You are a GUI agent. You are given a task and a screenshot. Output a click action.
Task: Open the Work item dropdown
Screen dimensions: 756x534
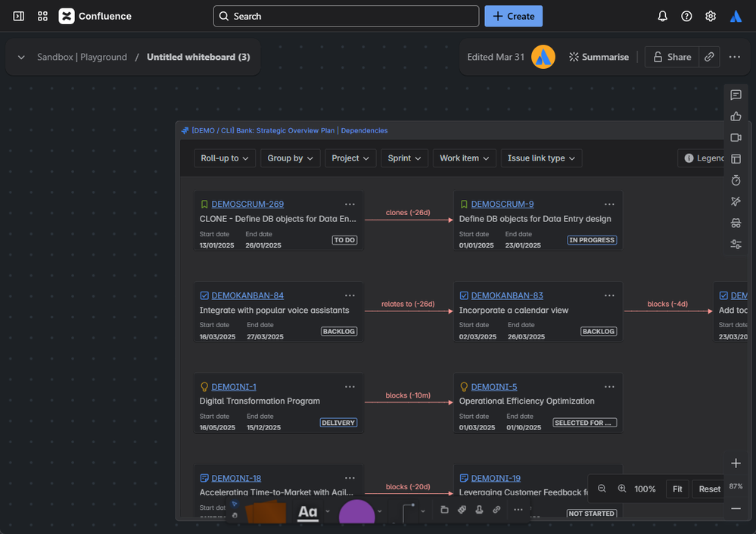point(465,158)
